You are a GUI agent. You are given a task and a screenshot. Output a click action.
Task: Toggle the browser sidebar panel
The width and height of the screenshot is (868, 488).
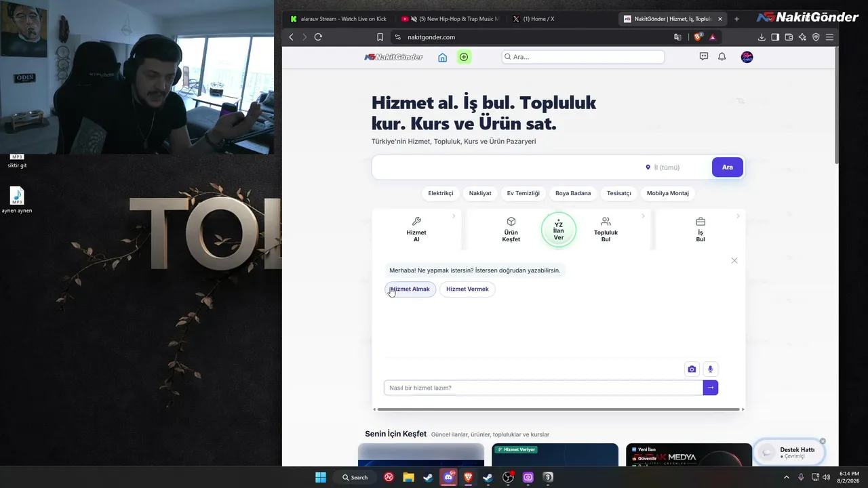[x=775, y=37]
